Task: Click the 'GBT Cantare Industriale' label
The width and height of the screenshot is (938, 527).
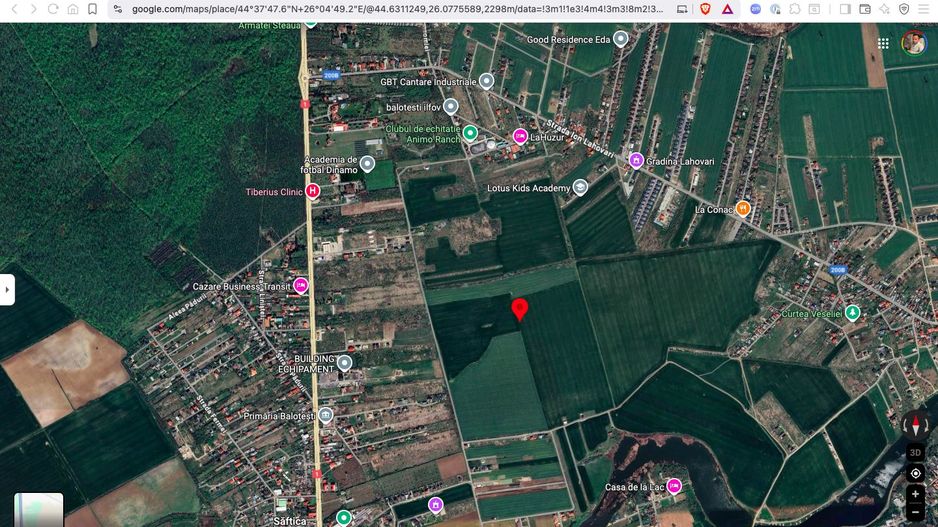Action: pos(428,82)
